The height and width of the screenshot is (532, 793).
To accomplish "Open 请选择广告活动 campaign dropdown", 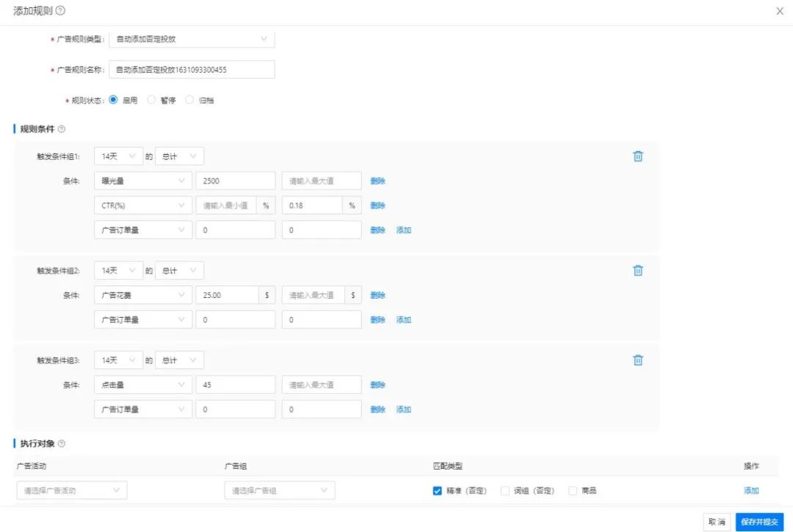I will click(71, 491).
